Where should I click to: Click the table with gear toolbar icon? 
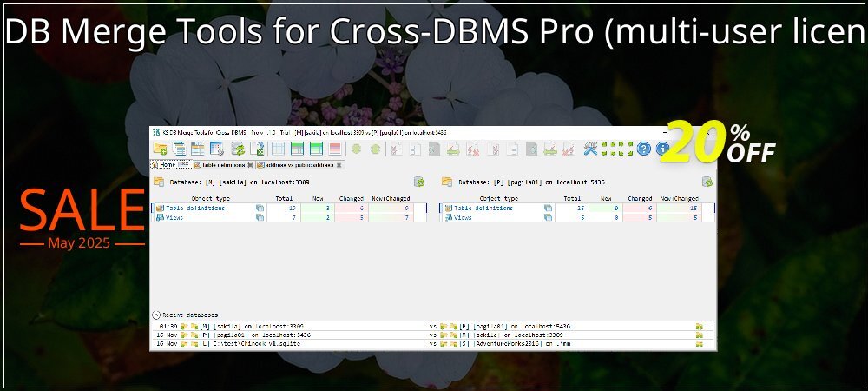(217, 149)
